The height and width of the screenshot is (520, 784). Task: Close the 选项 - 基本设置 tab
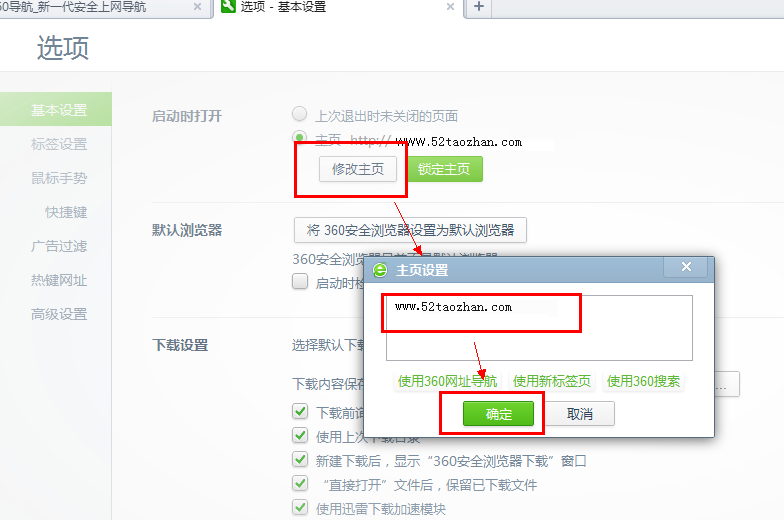coord(450,6)
